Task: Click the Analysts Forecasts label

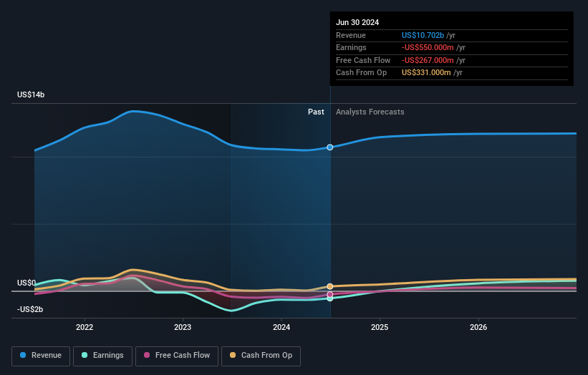Action: point(370,112)
